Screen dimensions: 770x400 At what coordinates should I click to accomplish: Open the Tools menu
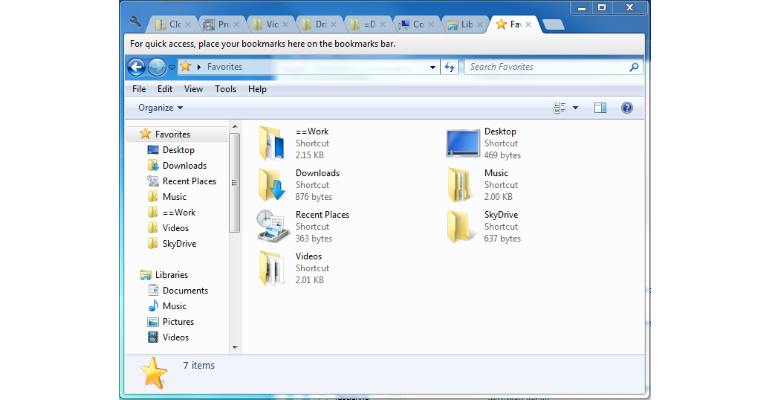point(225,89)
